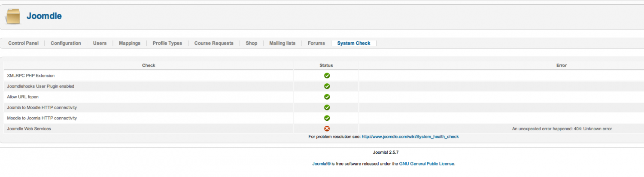644x177 pixels.
Task: Open the Mappings tab
Action: pos(130,43)
